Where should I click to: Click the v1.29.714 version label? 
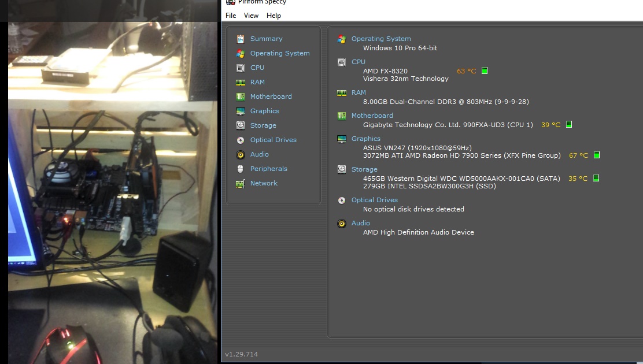point(241,354)
